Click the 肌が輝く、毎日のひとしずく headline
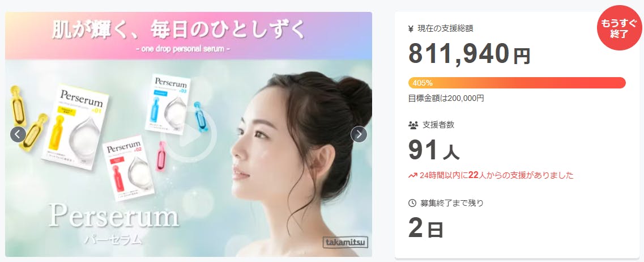The height and width of the screenshot is (262, 644). pyautogui.click(x=179, y=29)
